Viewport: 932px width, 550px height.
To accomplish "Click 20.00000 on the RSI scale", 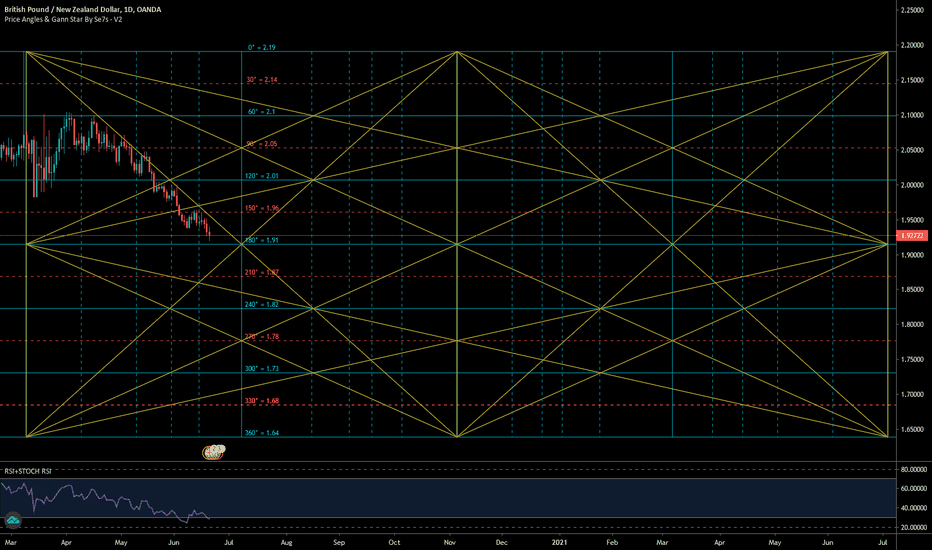I will [914, 527].
